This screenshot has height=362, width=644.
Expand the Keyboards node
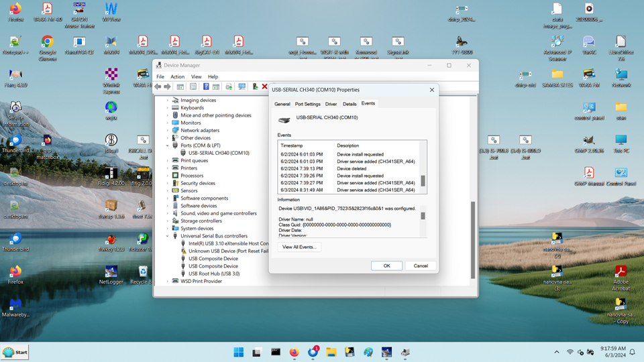coord(168,107)
